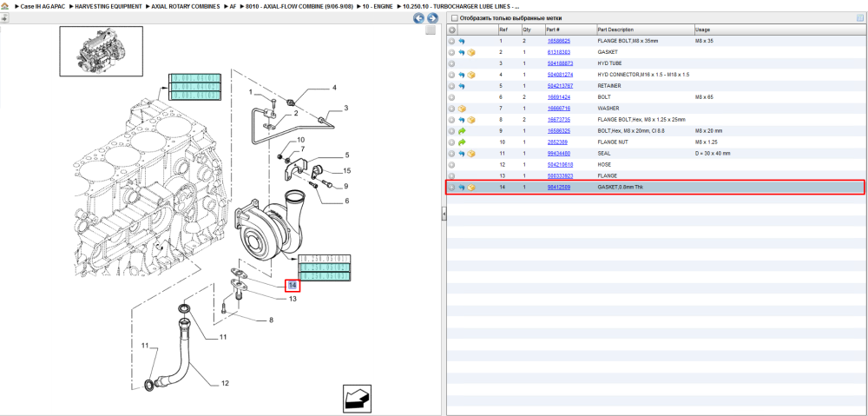Screen dimensions: 868x416
Task: Navigate to the previous illustration with back arrow
Action: (x=419, y=18)
